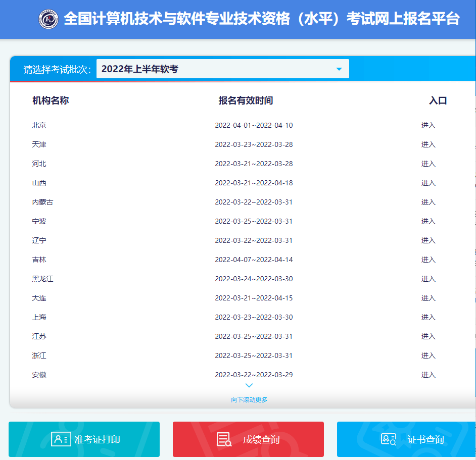This screenshot has height=460, width=476.
Task: Click the 机构名称 column header
Action: pos(51,100)
